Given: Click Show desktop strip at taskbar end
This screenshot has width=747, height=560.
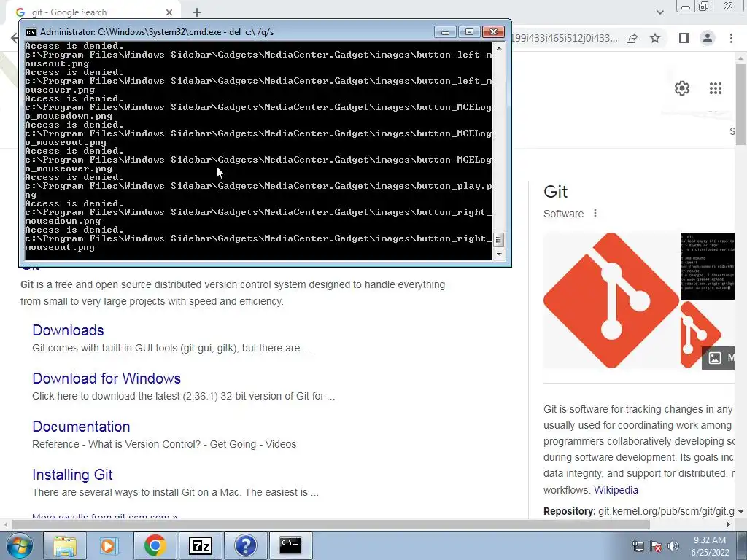Looking at the screenshot, I should click(x=743, y=545).
